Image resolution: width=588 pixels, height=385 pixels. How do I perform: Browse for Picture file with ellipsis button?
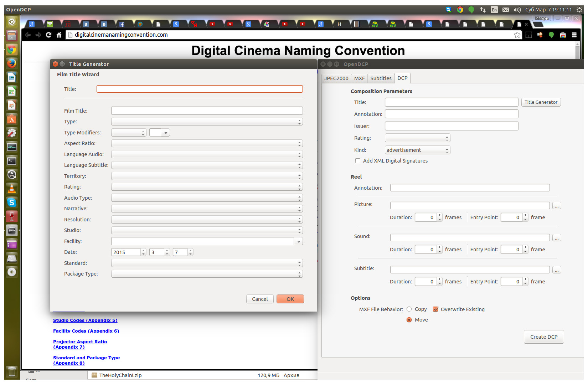pos(557,206)
